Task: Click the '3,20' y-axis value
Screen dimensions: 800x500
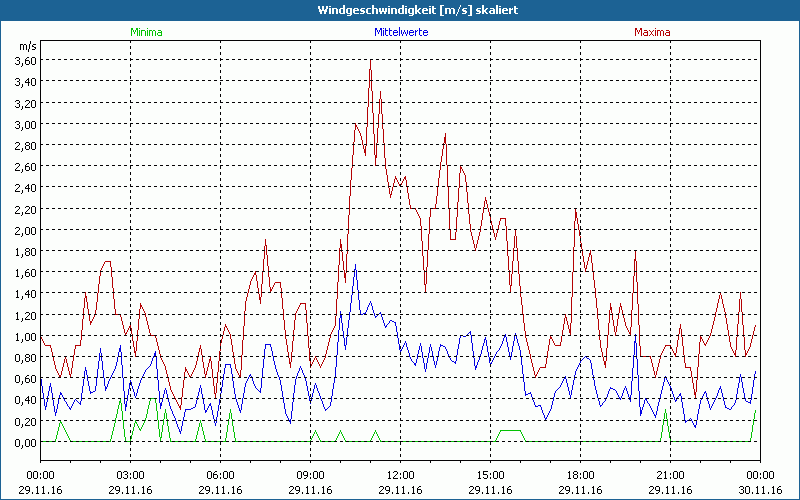Action: [x=26, y=103]
